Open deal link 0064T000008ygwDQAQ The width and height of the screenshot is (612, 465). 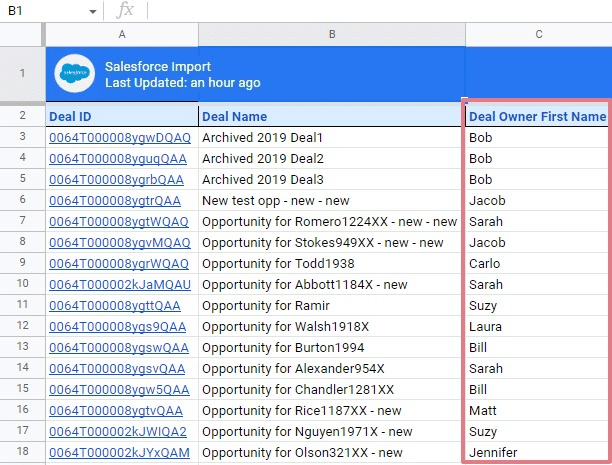[119, 137]
